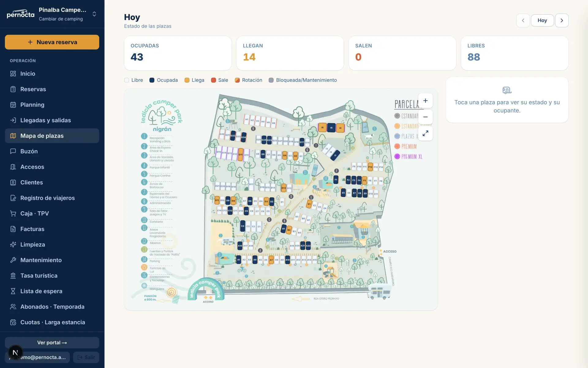Select occupied plot C4 on the map
588x368 pixels.
click(x=243, y=226)
